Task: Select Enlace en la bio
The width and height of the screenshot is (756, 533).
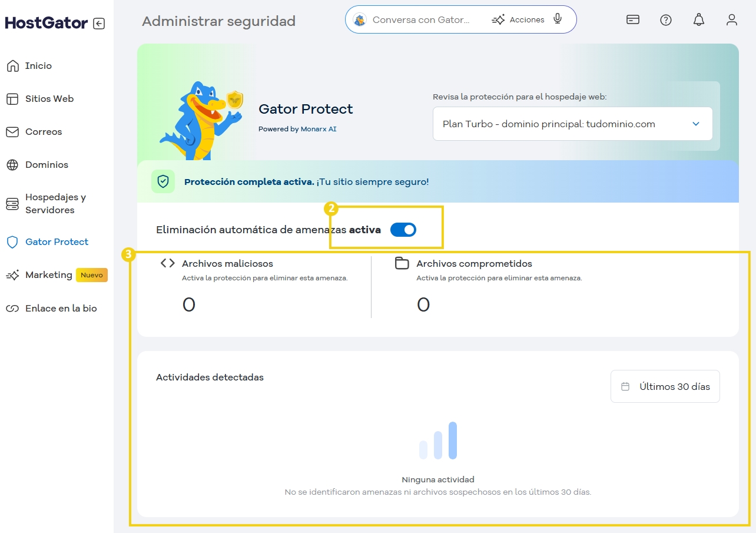Action: [60, 308]
